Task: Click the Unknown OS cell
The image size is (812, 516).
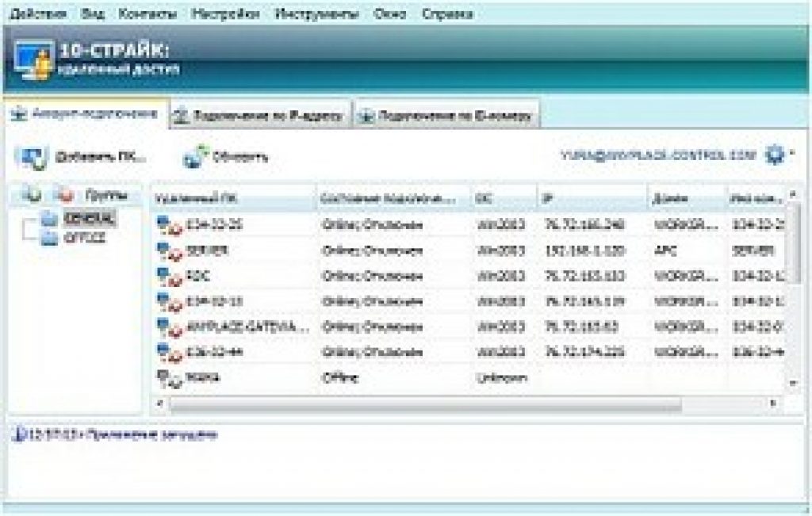Action: tap(502, 378)
